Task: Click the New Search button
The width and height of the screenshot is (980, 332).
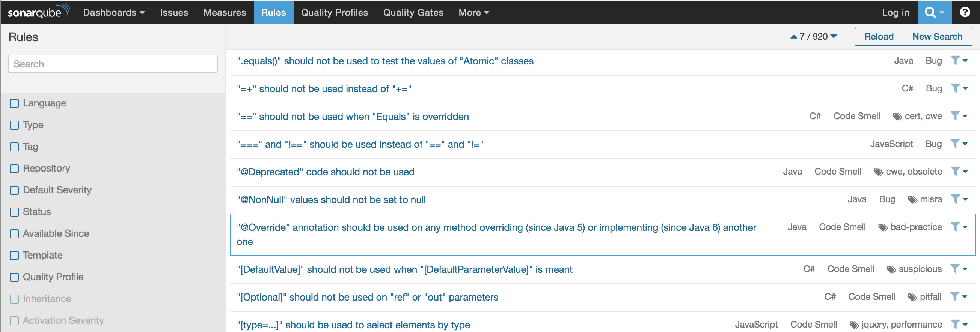Action: tap(937, 36)
